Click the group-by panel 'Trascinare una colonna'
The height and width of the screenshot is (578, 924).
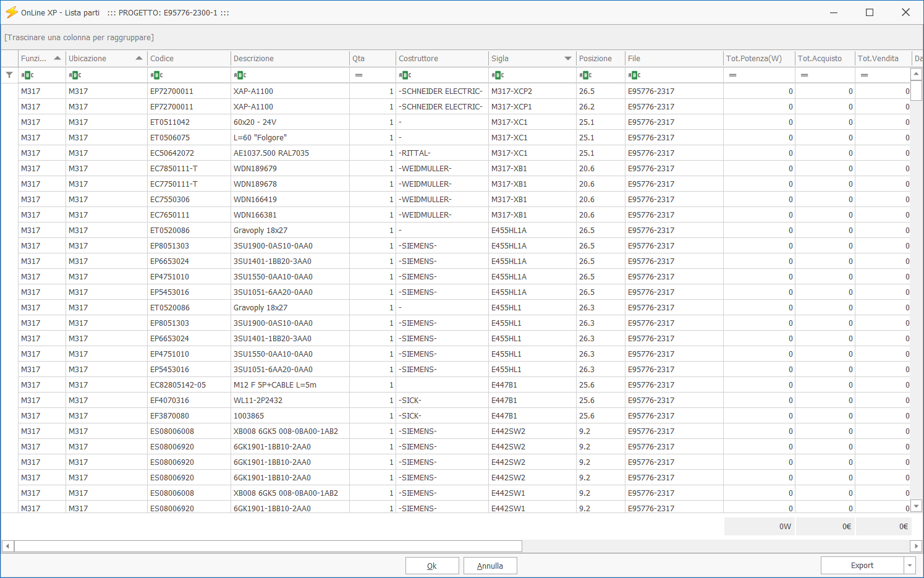click(x=79, y=38)
